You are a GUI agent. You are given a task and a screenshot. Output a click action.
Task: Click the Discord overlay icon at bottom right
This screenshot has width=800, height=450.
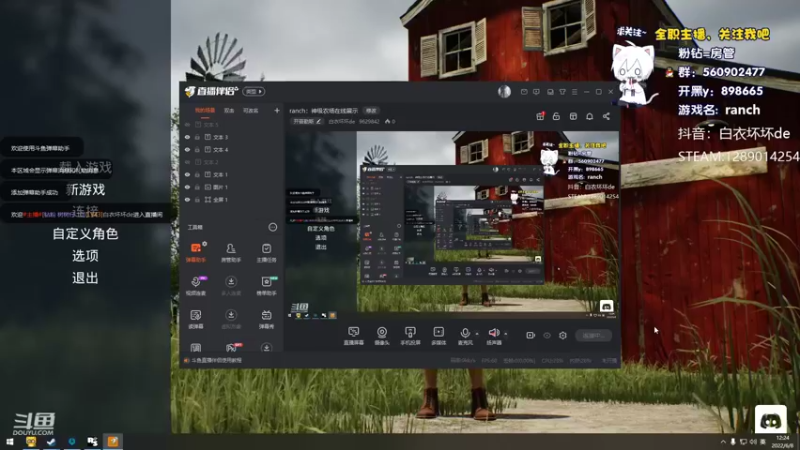tap(770, 420)
